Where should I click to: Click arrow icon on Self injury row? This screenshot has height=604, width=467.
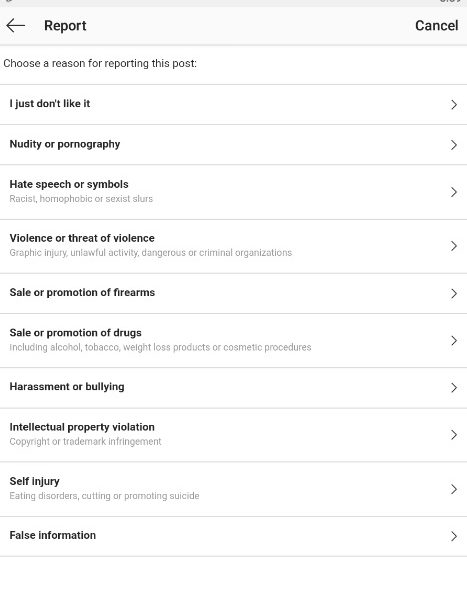[454, 489]
